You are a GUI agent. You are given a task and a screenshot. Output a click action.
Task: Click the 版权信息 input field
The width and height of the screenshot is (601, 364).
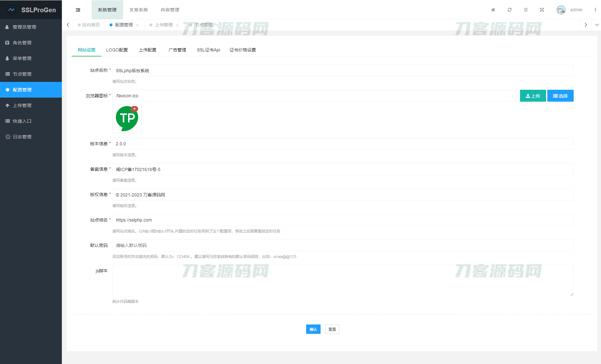(x=343, y=195)
